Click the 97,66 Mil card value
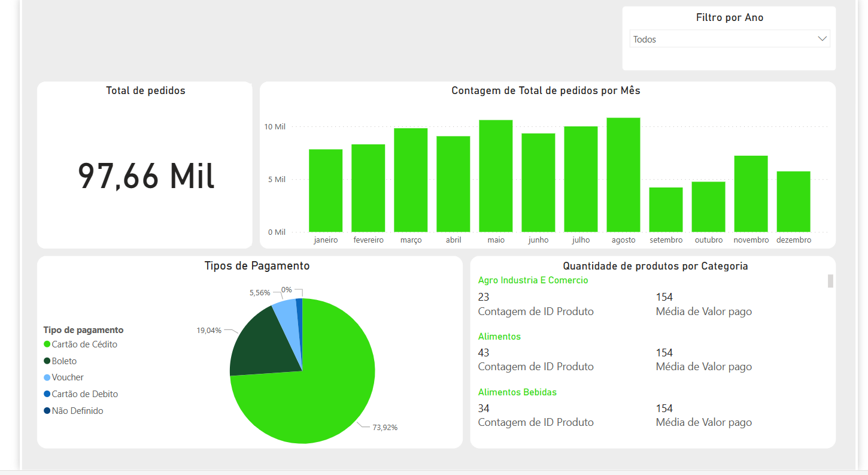 tap(146, 176)
